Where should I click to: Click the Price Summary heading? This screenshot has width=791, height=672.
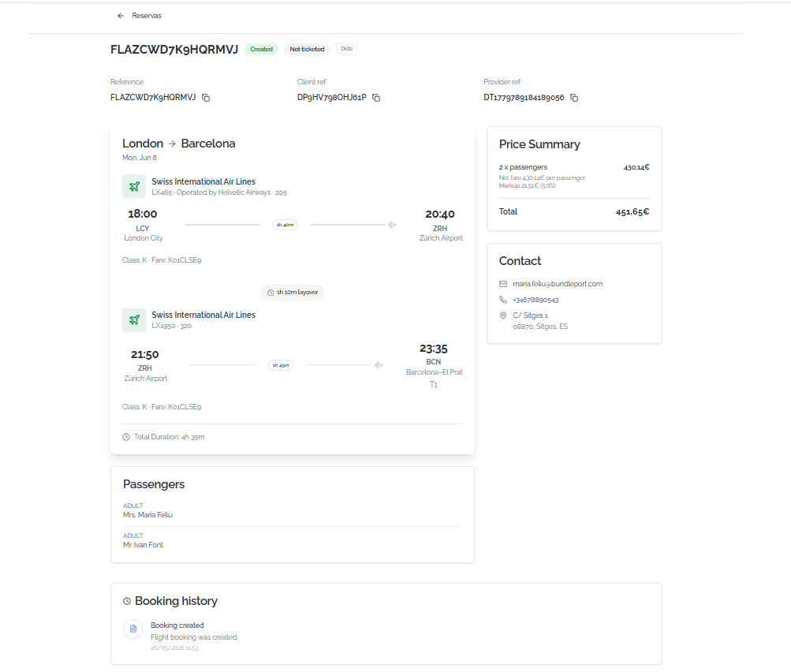click(539, 144)
